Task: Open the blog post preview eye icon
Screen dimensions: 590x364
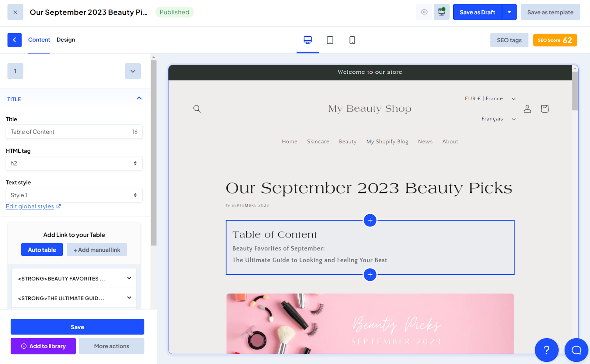Action: (x=424, y=12)
